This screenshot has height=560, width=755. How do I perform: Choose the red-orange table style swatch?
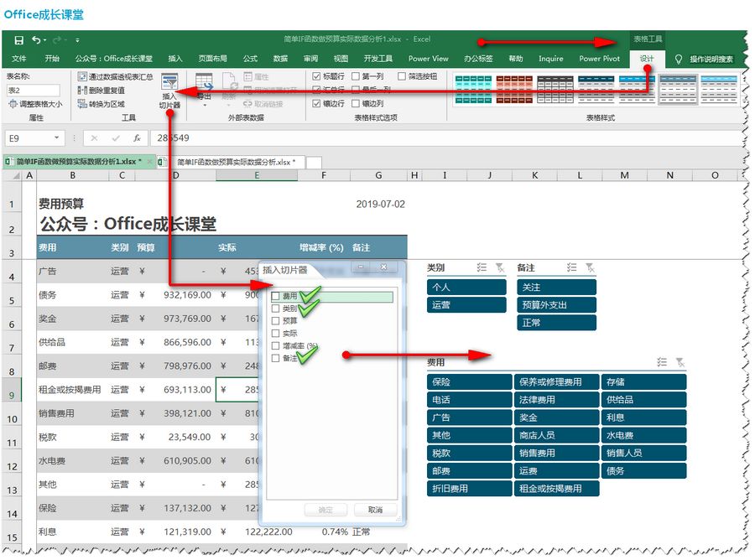[x=514, y=90]
